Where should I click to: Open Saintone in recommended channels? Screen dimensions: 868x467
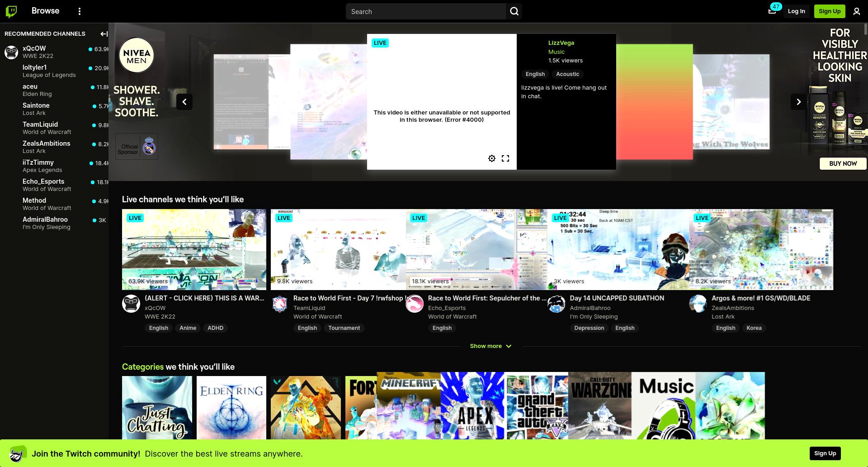54,109
